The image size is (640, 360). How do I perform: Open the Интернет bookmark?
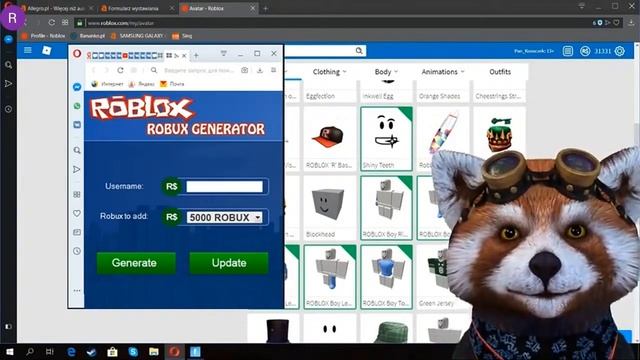click(x=107, y=84)
